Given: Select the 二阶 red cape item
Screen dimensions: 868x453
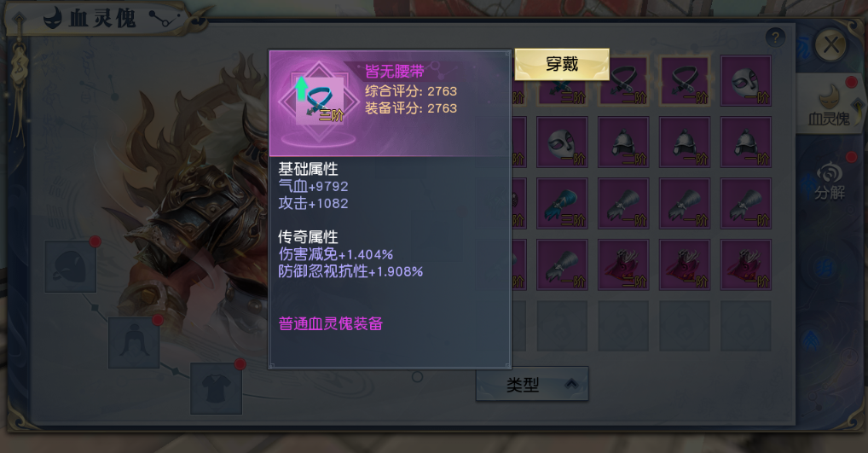Looking at the screenshot, I should click(623, 264).
